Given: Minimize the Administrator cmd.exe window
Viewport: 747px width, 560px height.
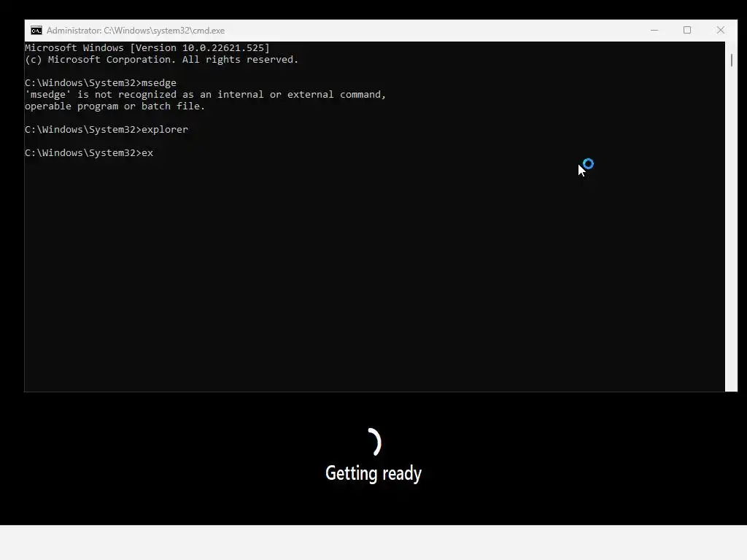Looking at the screenshot, I should [x=654, y=31].
